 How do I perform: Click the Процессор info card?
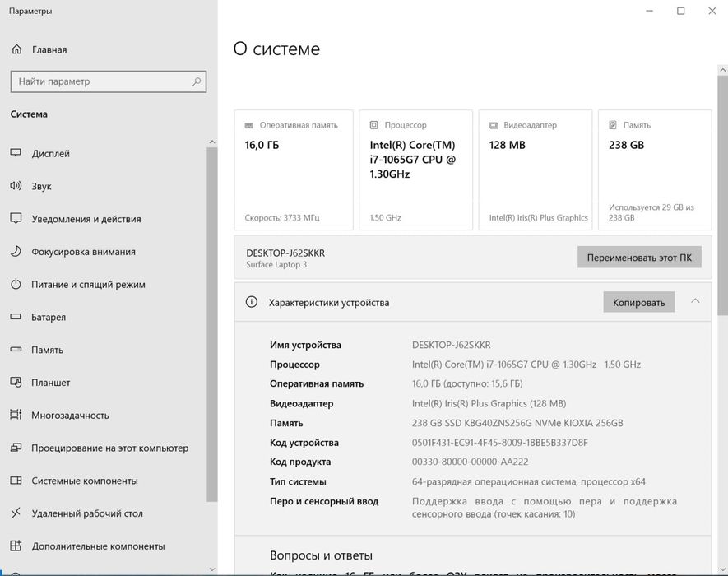[415, 170]
